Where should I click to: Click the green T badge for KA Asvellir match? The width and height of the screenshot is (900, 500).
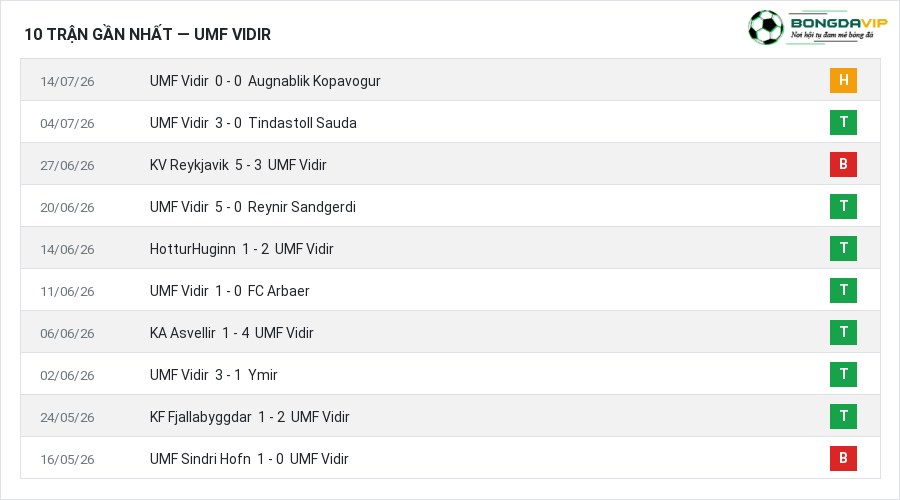pyautogui.click(x=843, y=332)
